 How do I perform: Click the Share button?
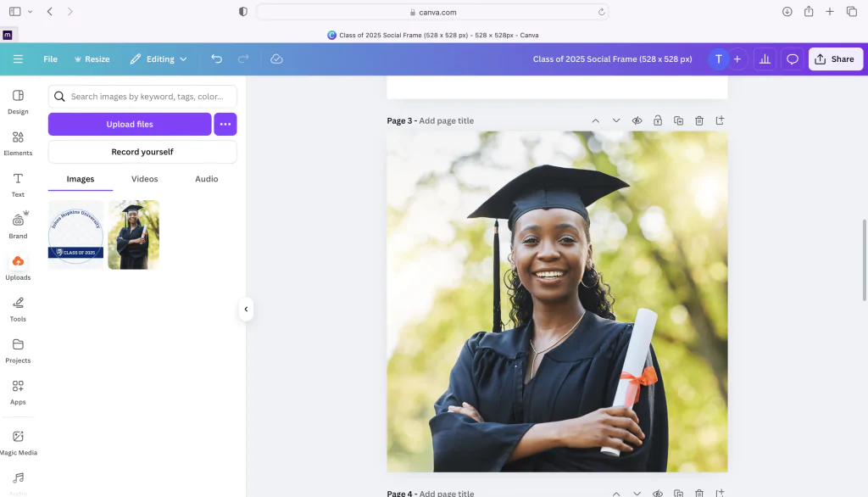[x=835, y=59]
